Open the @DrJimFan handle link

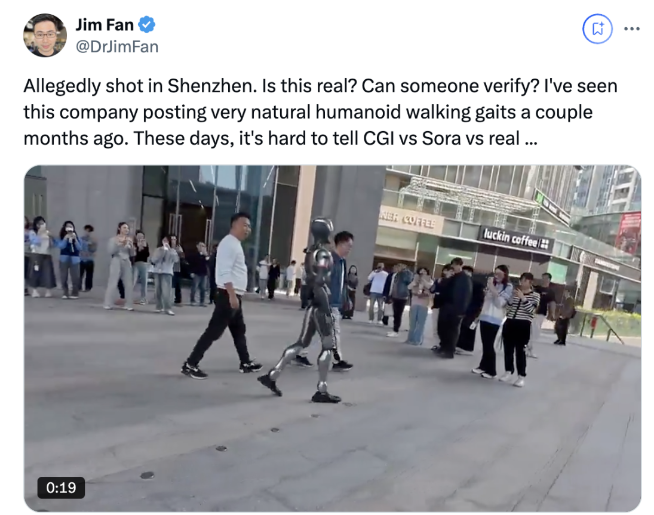pos(117,47)
